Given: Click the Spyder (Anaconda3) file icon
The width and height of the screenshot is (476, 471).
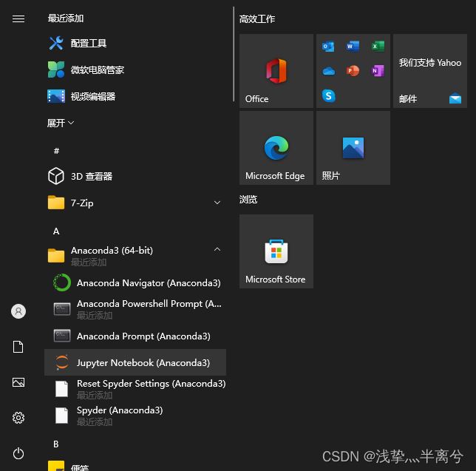Looking at the screenshot, I should [61, 416].
